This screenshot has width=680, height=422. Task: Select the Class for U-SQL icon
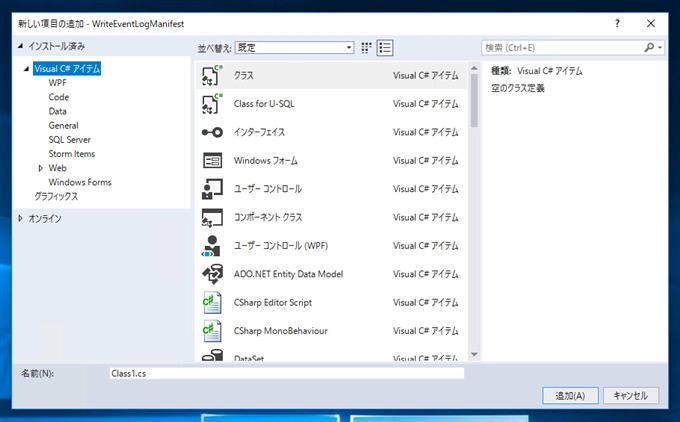click(x=212, y=104)
